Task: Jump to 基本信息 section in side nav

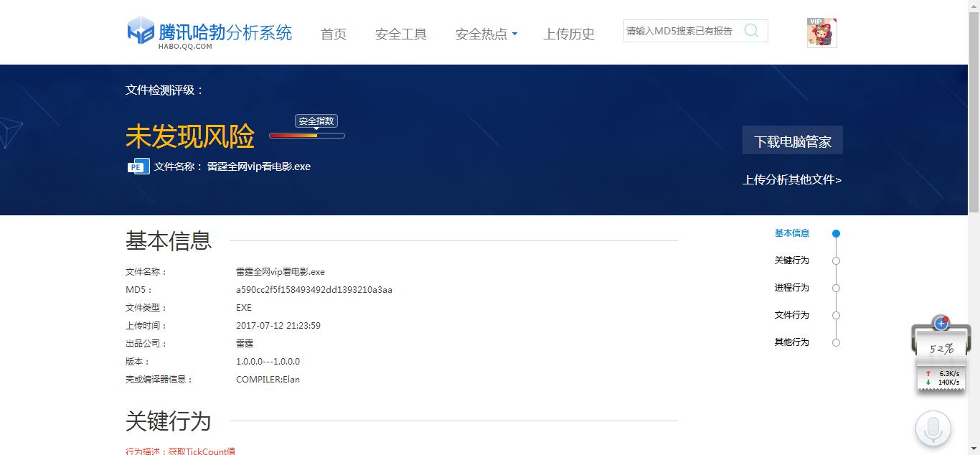Action: coord(792,233)
